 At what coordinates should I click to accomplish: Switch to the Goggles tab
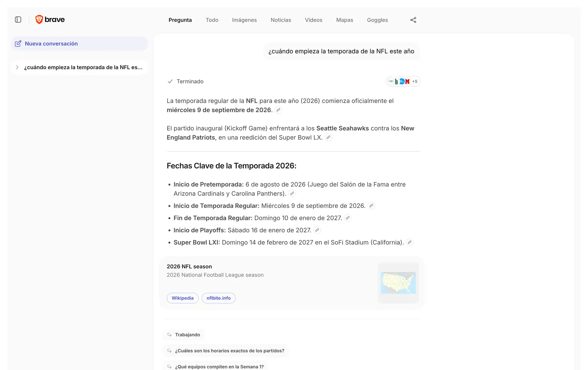point(377,20)
